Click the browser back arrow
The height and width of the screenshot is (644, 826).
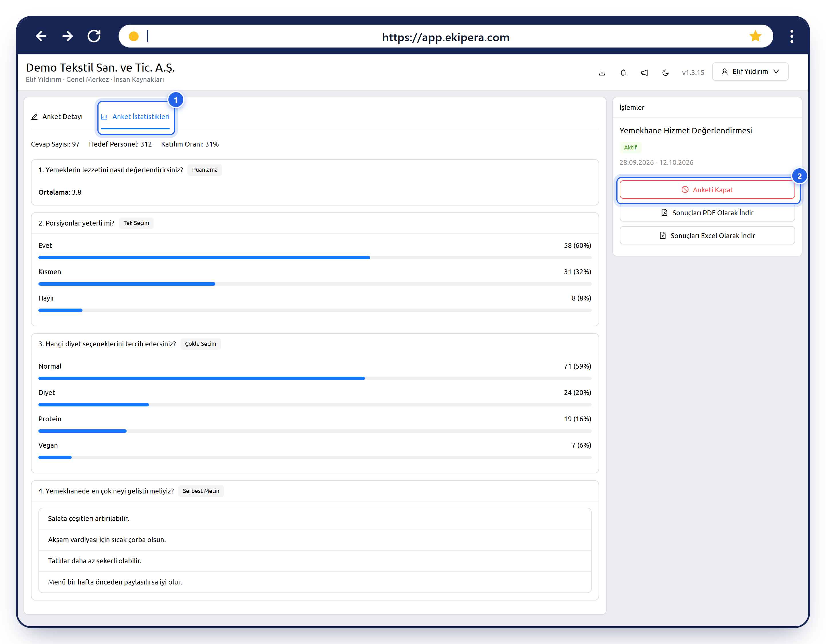[x=41, y=36]
